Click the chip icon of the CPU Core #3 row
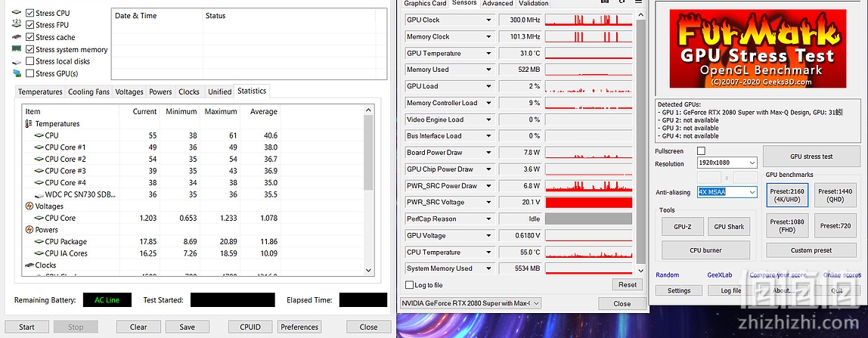The width and height of the screenshot is (868, 338). pyautogui.click(x=39, y=170)
